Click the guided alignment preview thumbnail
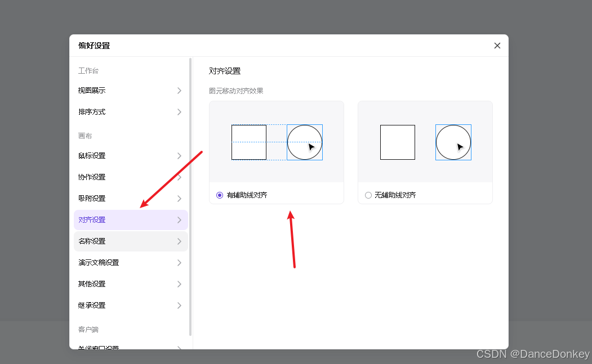The image size is (592, 364). pyautogui.click(x=277, y=142)
